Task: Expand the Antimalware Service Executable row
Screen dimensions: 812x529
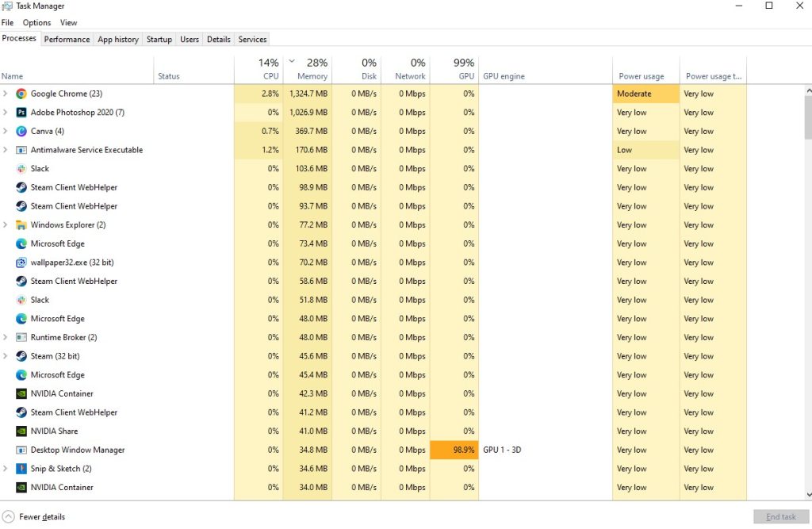Action: tap(6, 150)
